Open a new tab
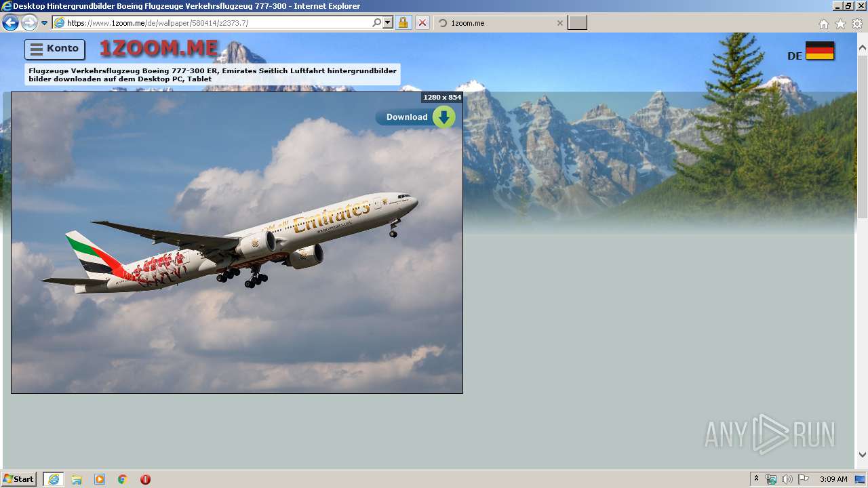Screen dimensions: 868x488 point(577,23)
